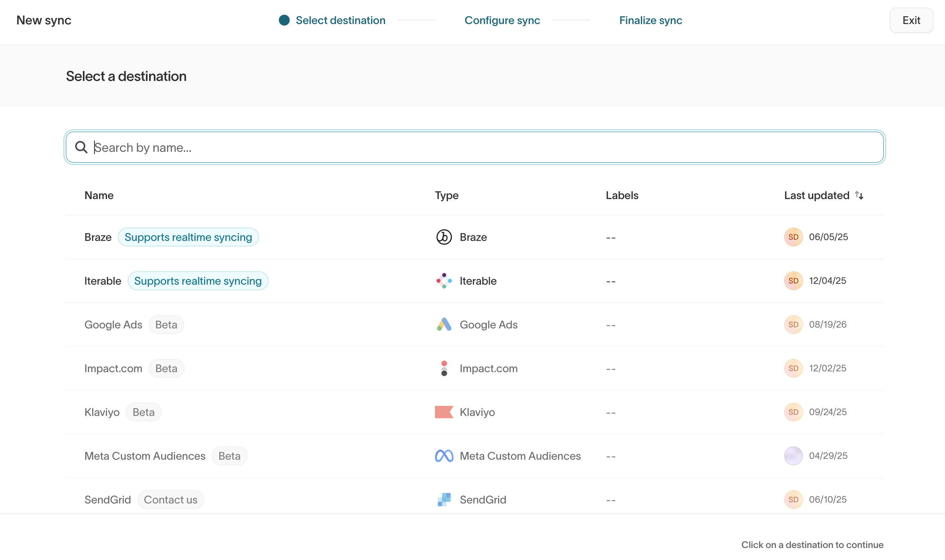945x560 pixels.
Task: Select the Meta Custom Audiences destination name
Action: point(145,456)
